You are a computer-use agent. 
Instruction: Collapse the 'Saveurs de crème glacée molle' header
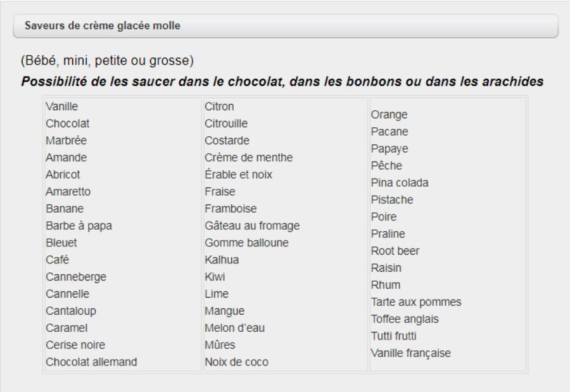point(285,26)
